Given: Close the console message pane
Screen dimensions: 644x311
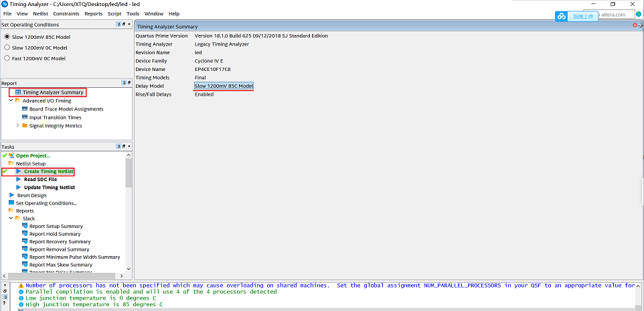Looking at the screenshot, I should point(5,285).
